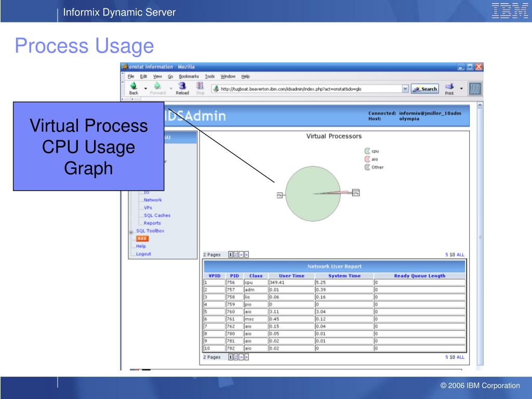Show ALL rows using link below table
532x399 pixels.
pos(460,357)
